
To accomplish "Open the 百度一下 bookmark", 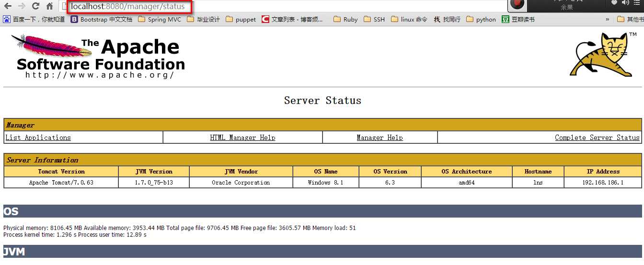I will click(x=34, y=20).
